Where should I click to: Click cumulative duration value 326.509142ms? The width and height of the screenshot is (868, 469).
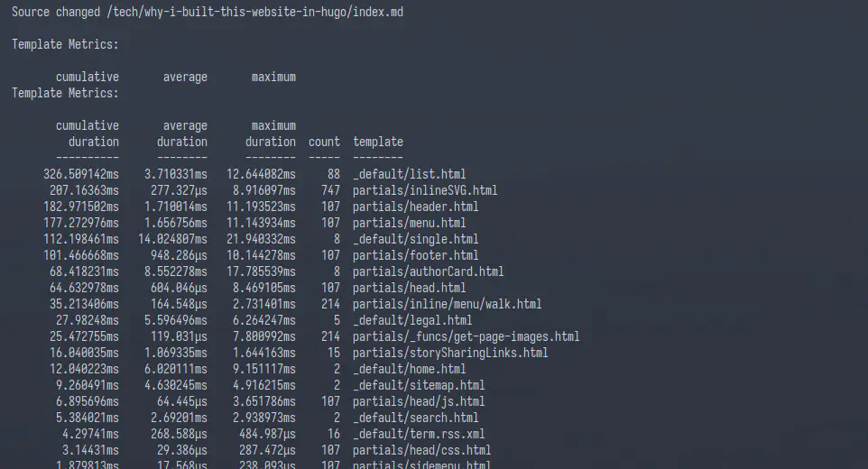click(81, 174)
